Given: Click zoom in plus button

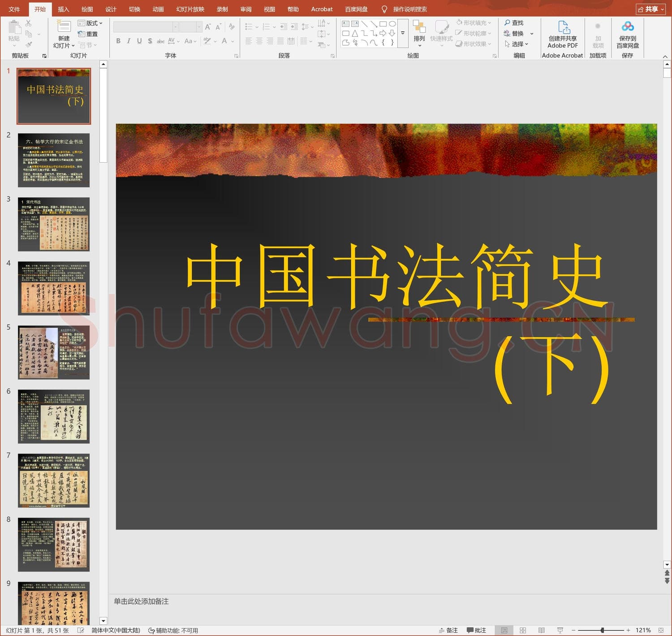Looking at the screenshot, I should pyautogui.click(x=628, y=630).
